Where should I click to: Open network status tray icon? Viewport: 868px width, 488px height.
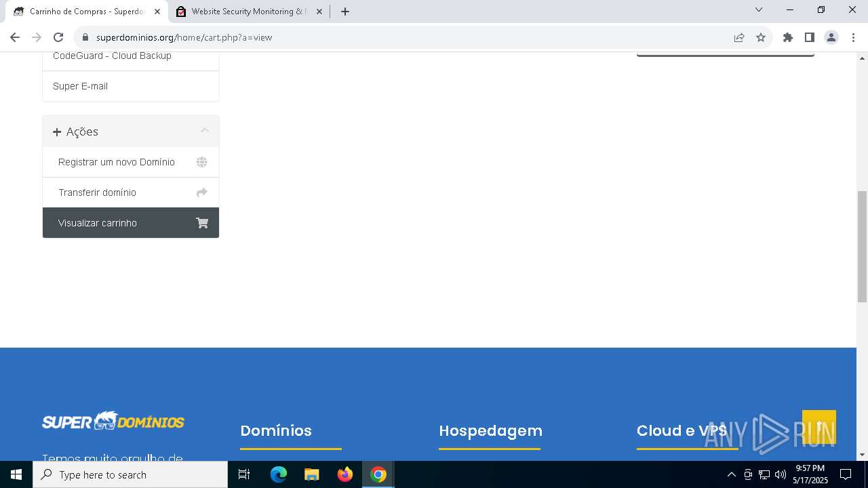click(x=764, y=474)
